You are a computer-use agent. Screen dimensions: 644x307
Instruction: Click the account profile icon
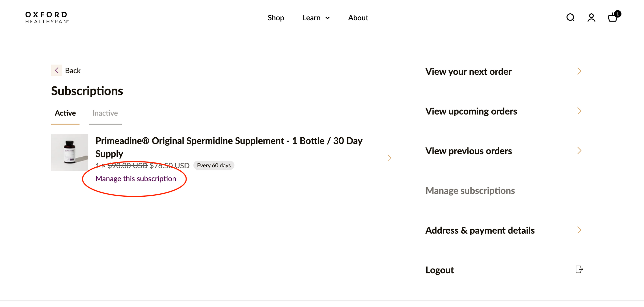pyautogui.click(x=591, y=18)
